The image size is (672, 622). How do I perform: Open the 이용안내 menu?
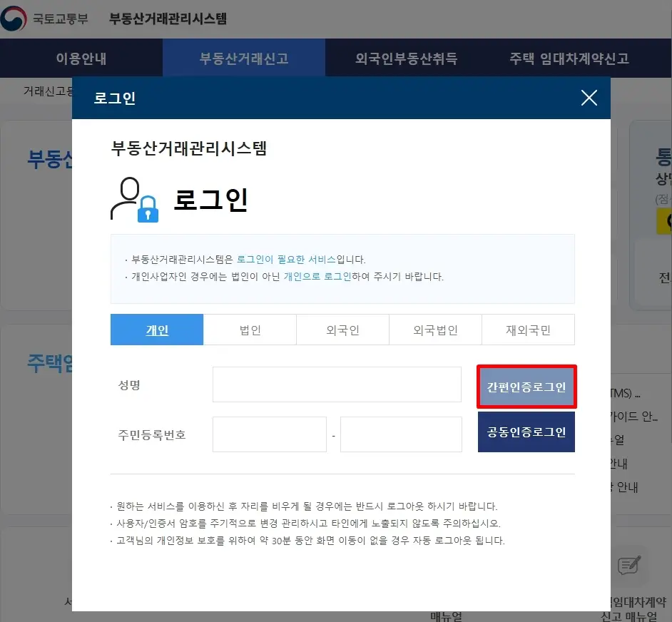pos(81,58)
